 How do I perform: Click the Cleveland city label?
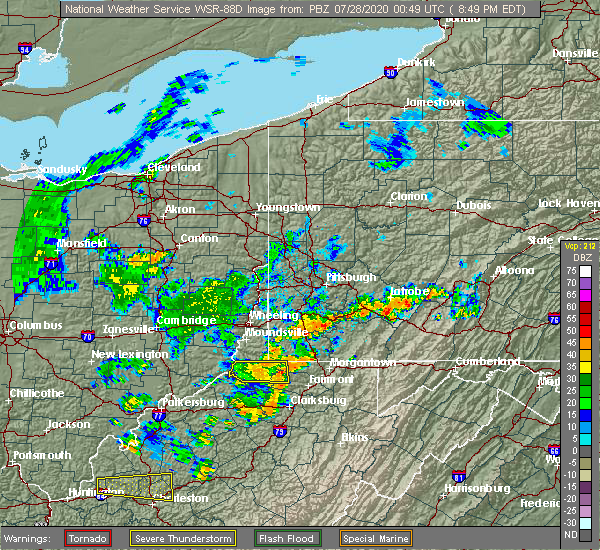[x=174, y=167]
